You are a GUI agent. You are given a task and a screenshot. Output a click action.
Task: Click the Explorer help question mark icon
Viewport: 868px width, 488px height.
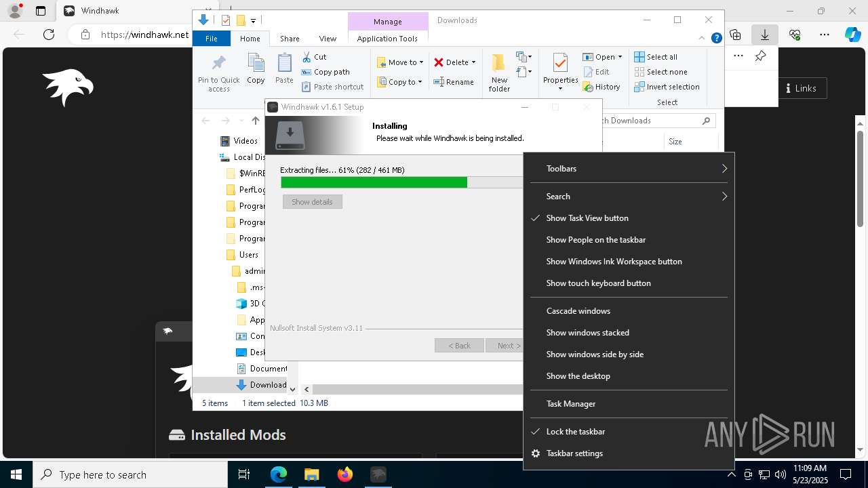(716, 39)
